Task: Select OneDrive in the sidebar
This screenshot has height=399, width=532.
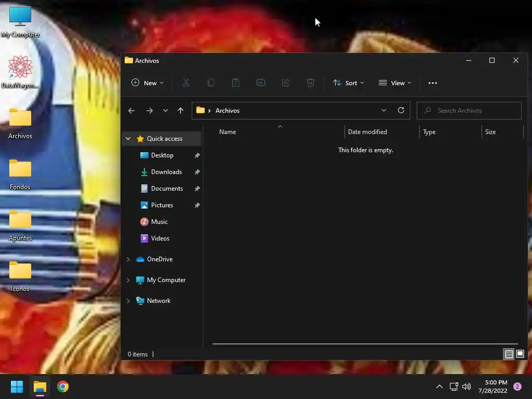Action: pyautogui.click(x=159, y=259)
